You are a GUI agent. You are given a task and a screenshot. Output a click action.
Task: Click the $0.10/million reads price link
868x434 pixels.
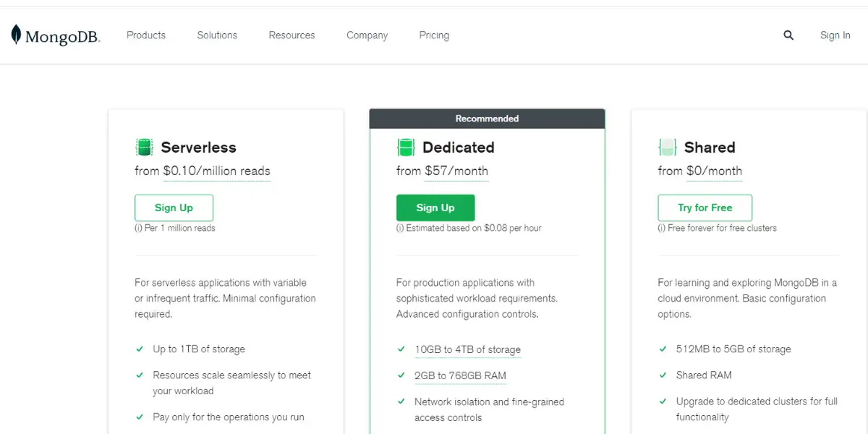pyautogui.click(x=217, y=171)
